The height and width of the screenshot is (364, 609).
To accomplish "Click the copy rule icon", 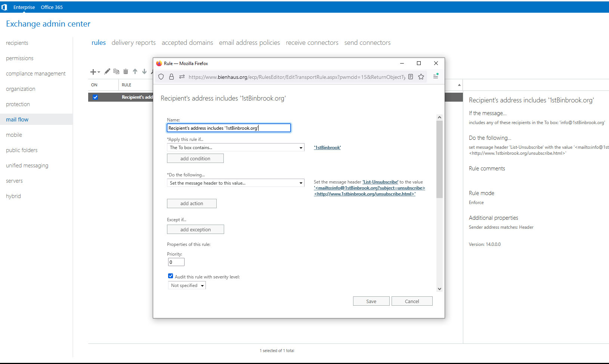I will [x=116, y=71].
